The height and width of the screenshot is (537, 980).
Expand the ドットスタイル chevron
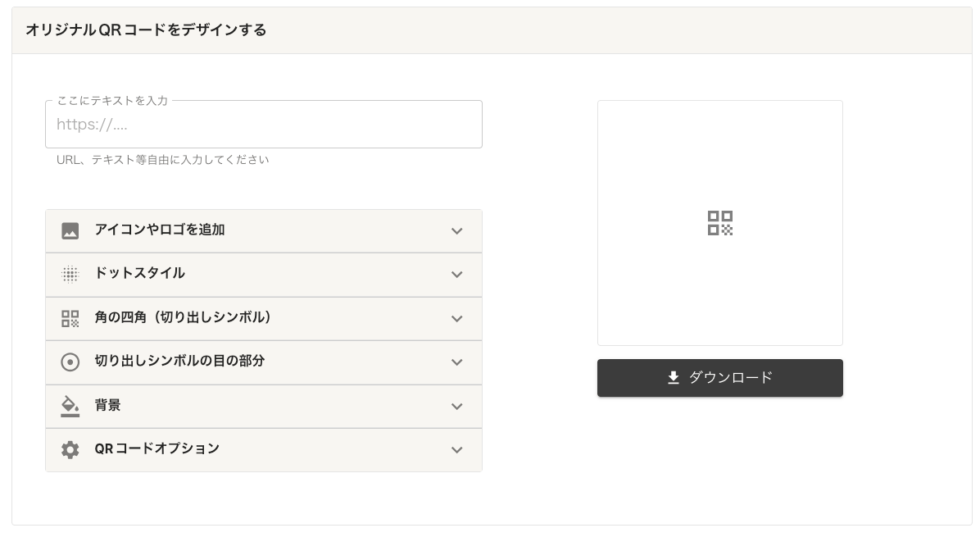pos(457,275)
